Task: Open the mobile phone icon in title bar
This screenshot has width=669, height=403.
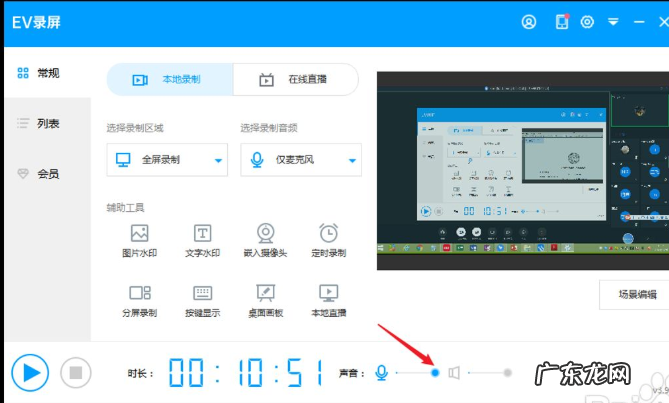Action: pyautogui.click(x=562, y=21)
